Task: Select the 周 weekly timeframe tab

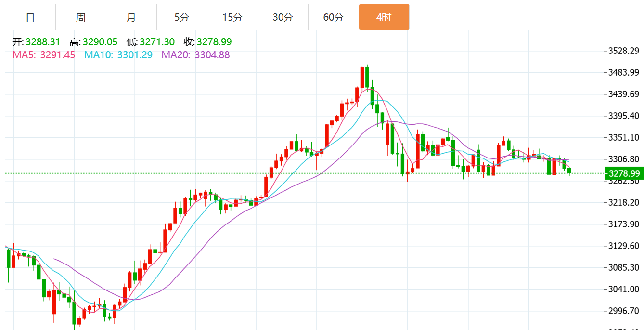Action: tap(81, 17)
